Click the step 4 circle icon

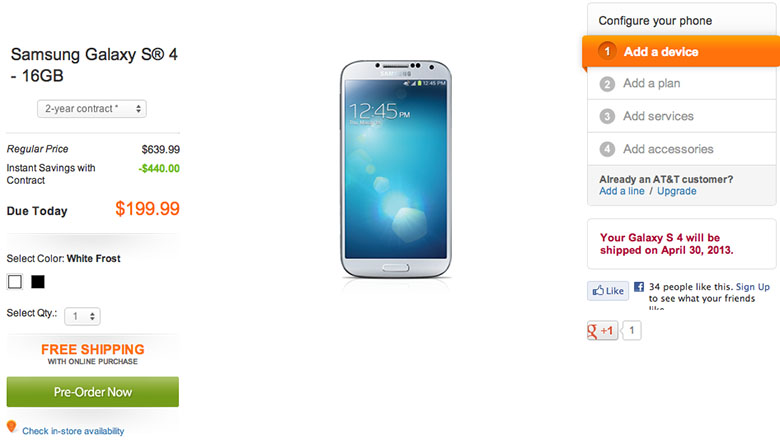click(607, 149)
